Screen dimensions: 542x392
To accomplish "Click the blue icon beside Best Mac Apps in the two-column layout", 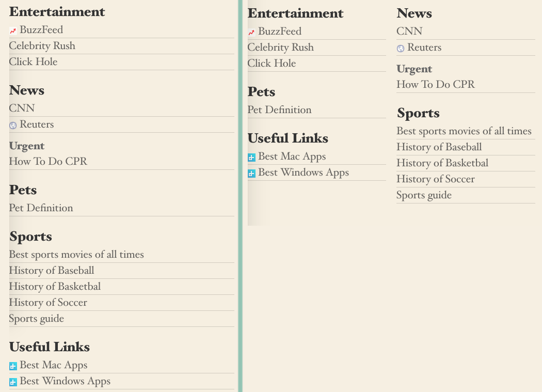I will [x=252, y=158].
